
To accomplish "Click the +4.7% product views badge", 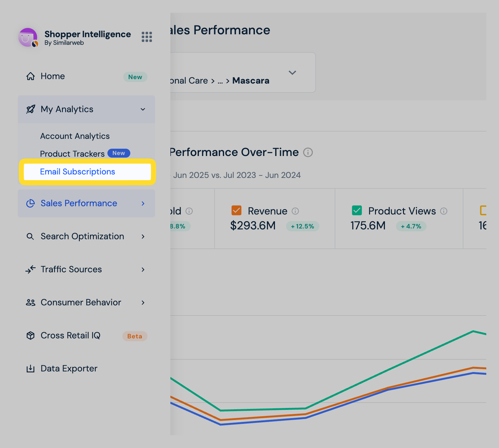I will pos(411,226).
